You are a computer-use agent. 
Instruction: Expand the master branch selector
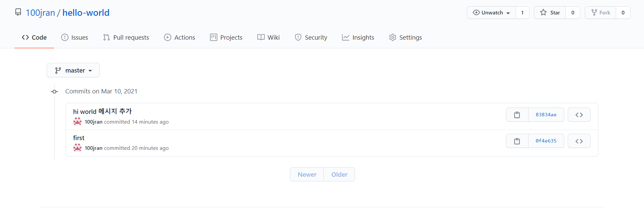point(73,70)
